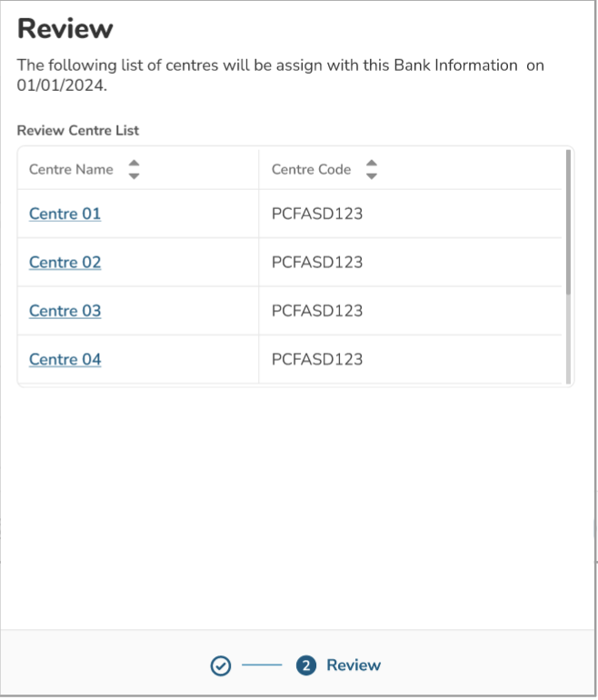Viewport: 598px width, 700px height.
Task: Click the Centre Code cell for Centre 03
Action: (317, 311)
